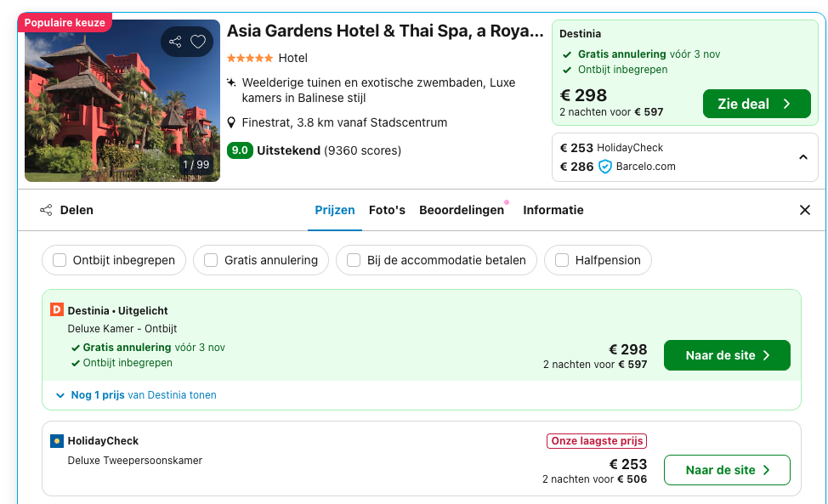Click the location pin next to Finestrat
The image size is (828, 504).
231,122
